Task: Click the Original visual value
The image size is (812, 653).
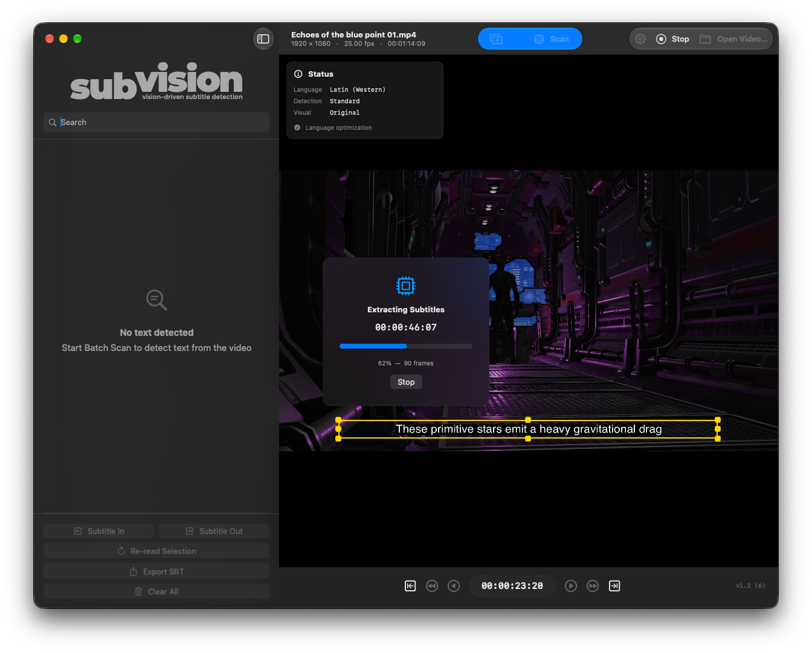Action: click(345, 112)
